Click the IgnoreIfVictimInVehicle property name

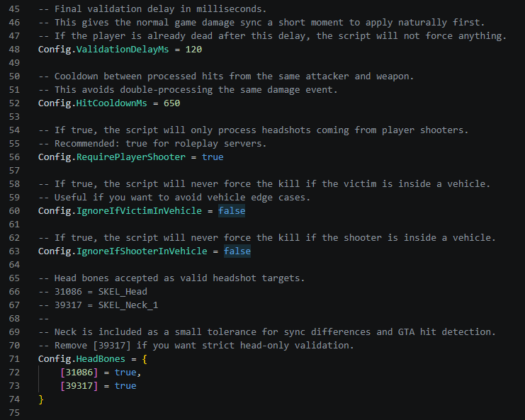(139, 211)
